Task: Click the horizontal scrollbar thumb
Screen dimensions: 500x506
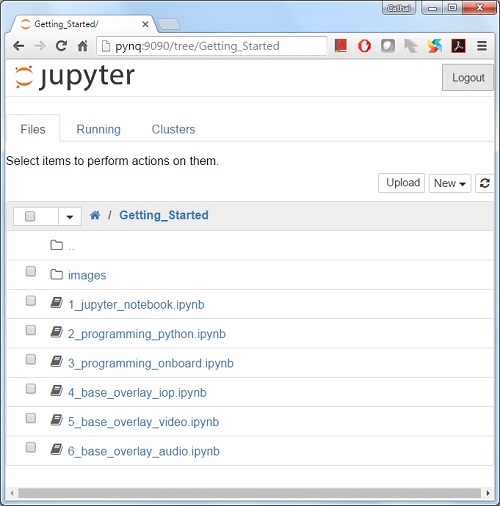Action: (249, 493)
